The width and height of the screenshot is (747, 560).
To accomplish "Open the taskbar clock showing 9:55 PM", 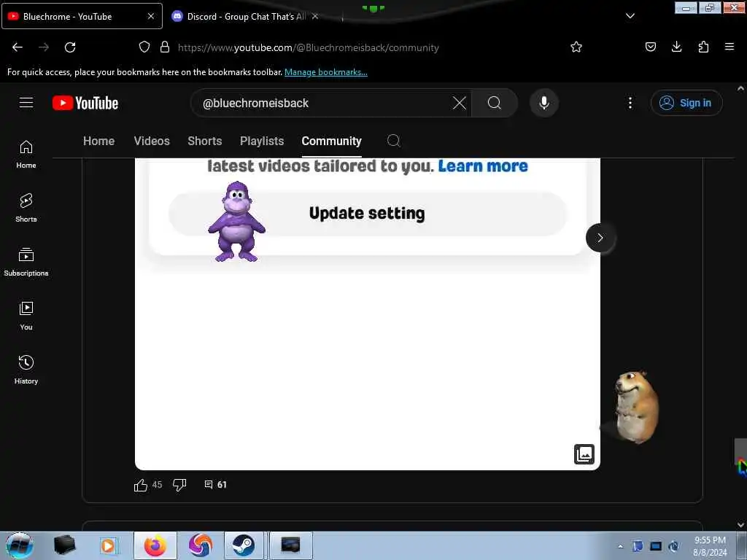I will click(710, 546).
